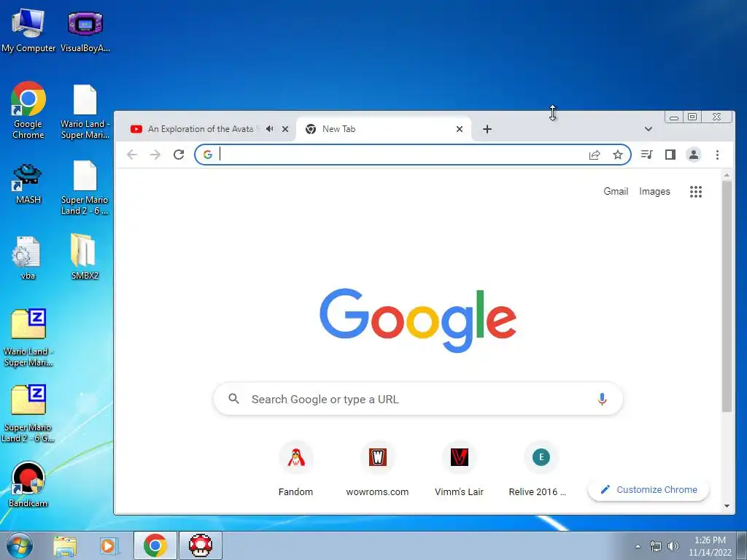This screenshot has width=747, height=560.
Task: Open the Vimm's Lair shortcut
Action: click(x=460, y=469)
